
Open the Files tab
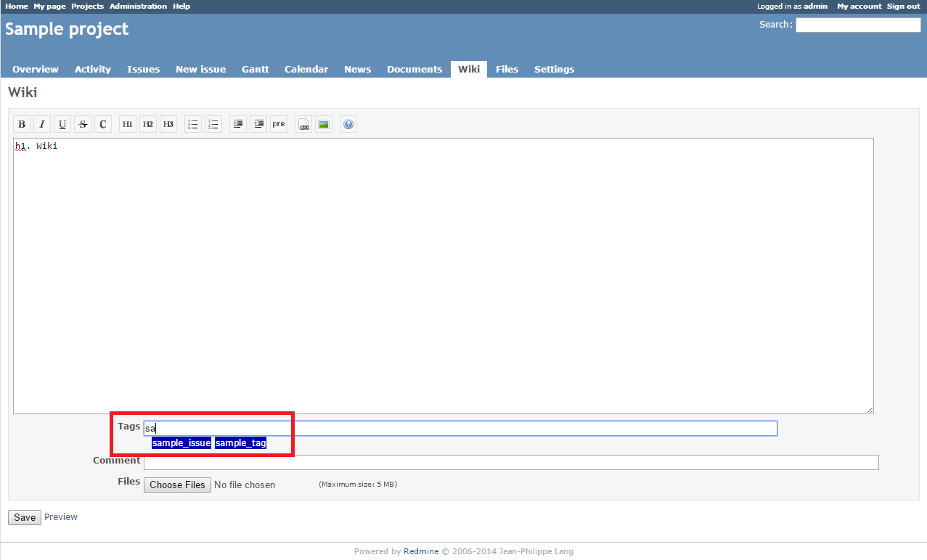pos(507,70)
